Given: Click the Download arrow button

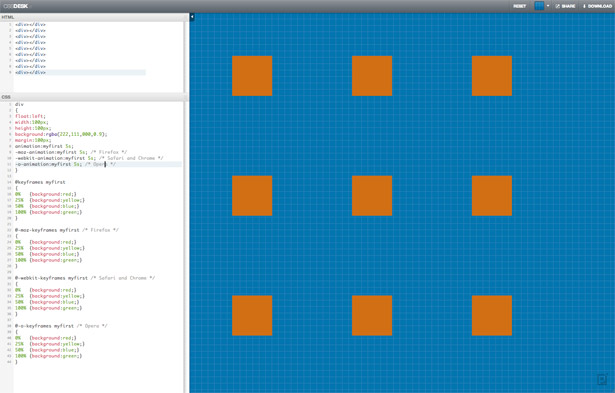Looking at the screenshot, I should [x=597, y=6].
